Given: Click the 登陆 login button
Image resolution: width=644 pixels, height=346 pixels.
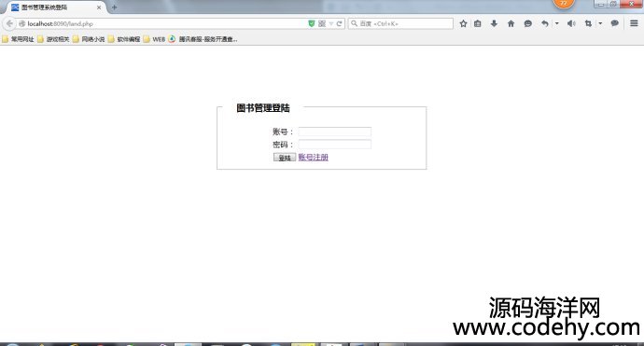Looking at the screenshot, I should pos(285,158).
